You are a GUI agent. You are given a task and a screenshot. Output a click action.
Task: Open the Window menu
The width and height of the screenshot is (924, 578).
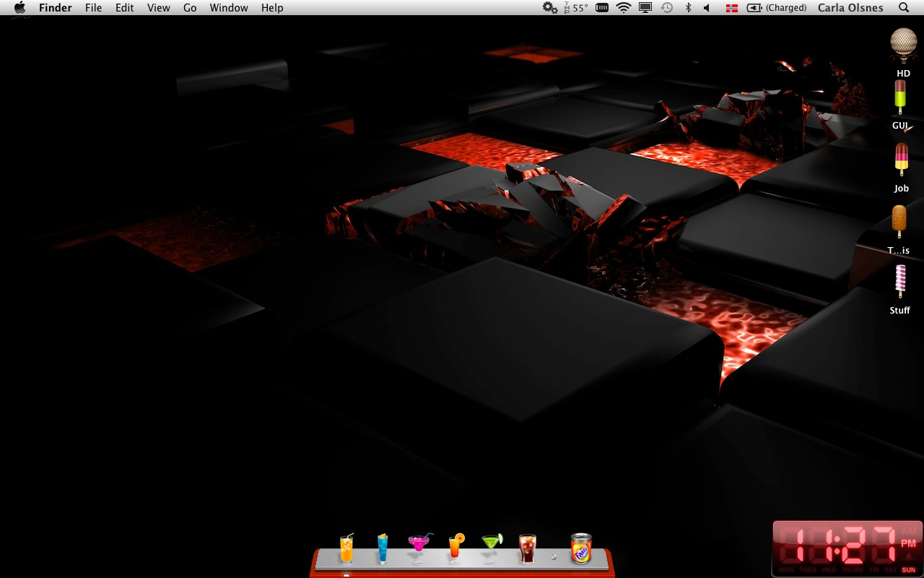pos(229,8)
